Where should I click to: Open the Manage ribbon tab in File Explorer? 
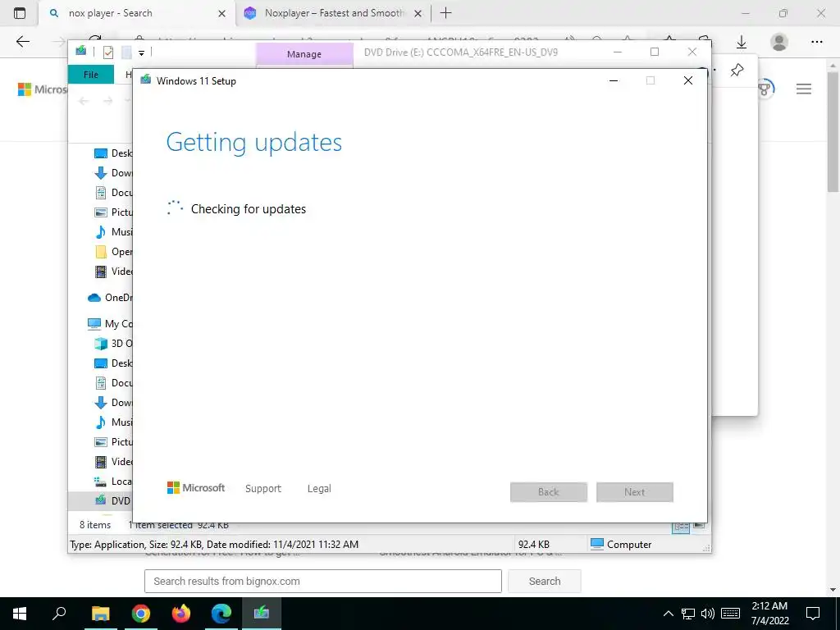click(x=304, y=54)
